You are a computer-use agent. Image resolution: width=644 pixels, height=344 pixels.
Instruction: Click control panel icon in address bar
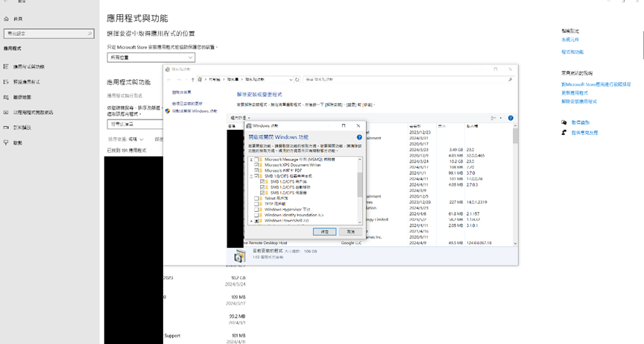tap(200, 79)
